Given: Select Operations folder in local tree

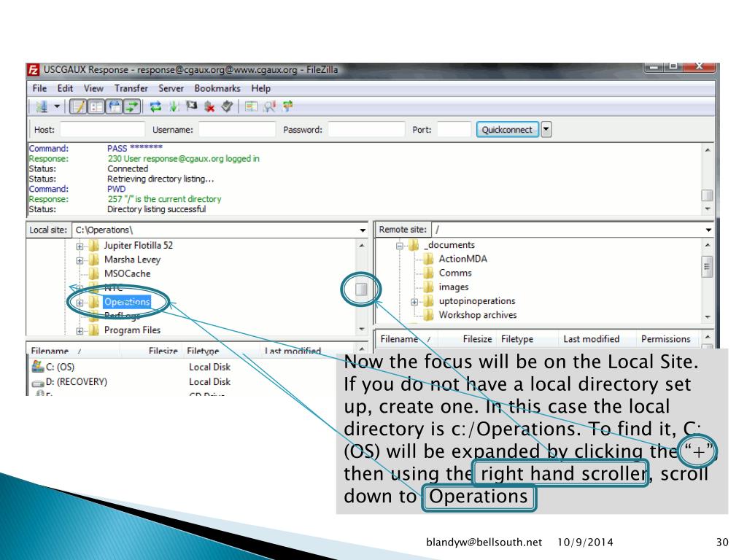Looking at the screenshot, I should click(x=127, y=302).
